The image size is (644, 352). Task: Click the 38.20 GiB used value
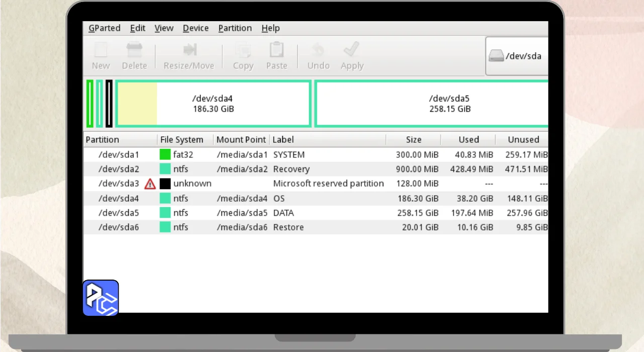click(x=474, y=198)
